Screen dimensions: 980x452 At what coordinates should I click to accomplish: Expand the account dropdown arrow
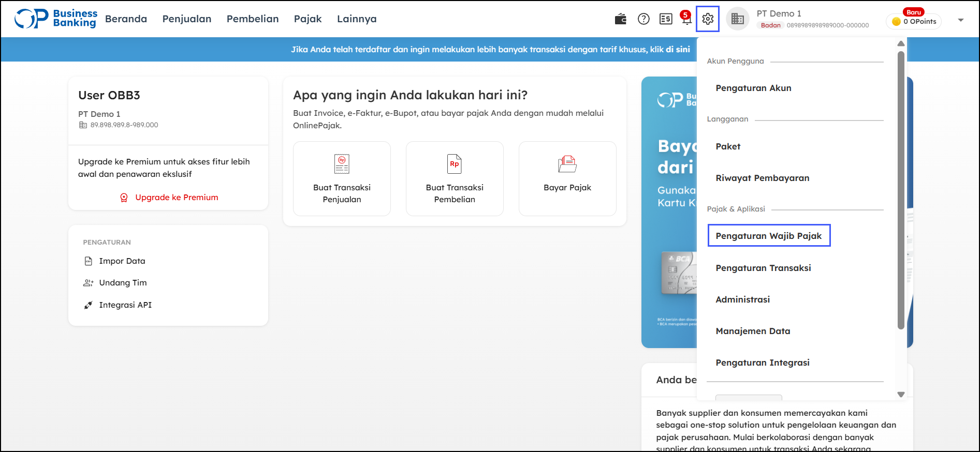point(961,20)
